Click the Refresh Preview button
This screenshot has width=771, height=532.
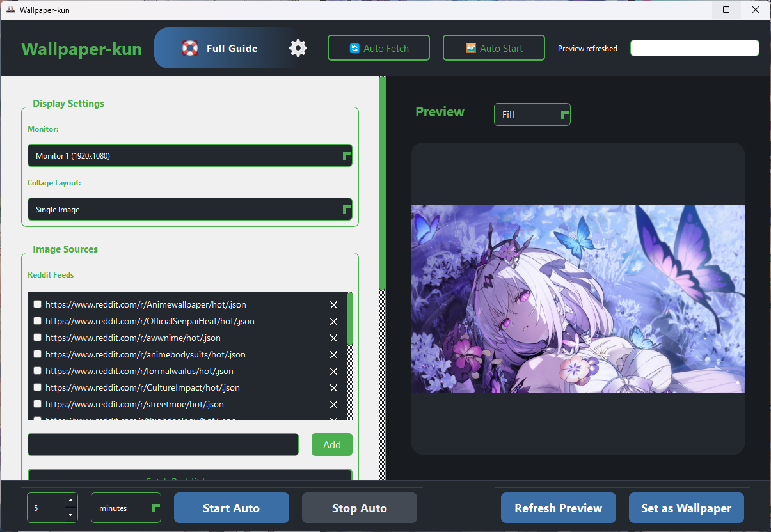pyautogui.click(x=559, y=508)
